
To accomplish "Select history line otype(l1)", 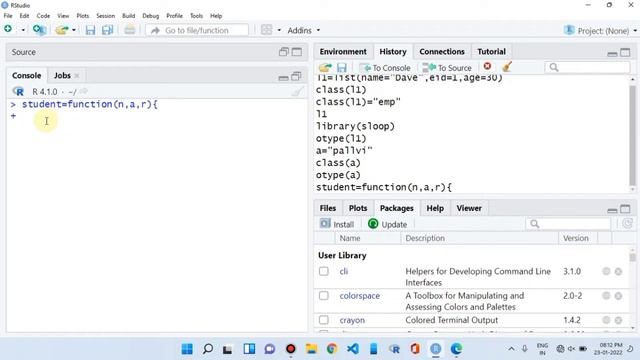I will tap(341, 138).
